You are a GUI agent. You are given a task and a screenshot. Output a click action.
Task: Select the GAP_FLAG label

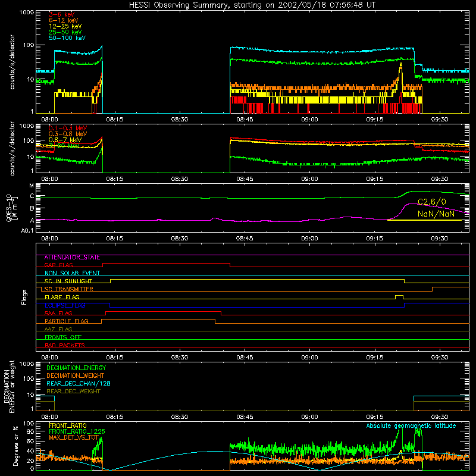pyautogui.click(x=58, y=265)
